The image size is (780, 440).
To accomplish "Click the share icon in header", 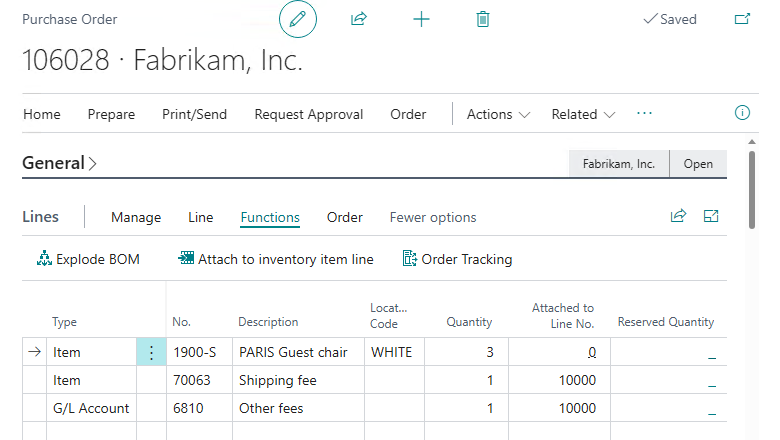I will [359, 19].
